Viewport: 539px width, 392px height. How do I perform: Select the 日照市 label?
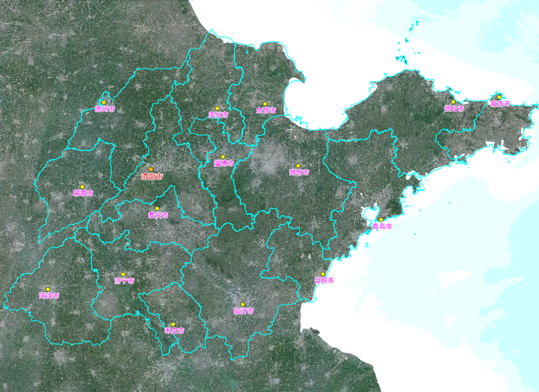324,281
